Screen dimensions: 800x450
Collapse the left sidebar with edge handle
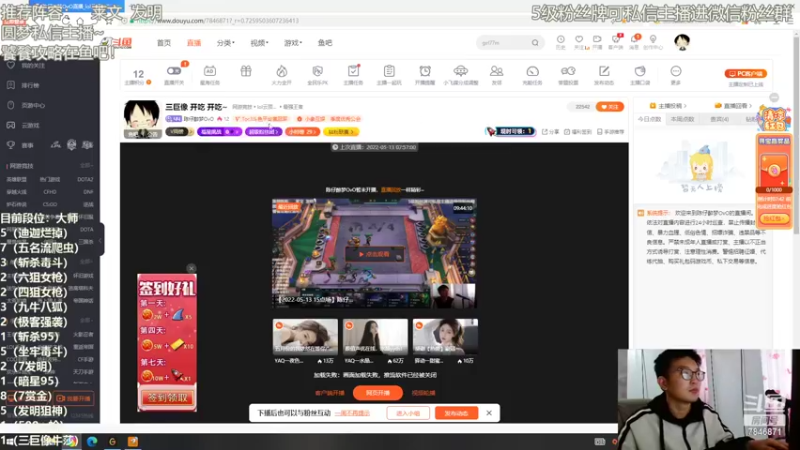tap(101, 240)
